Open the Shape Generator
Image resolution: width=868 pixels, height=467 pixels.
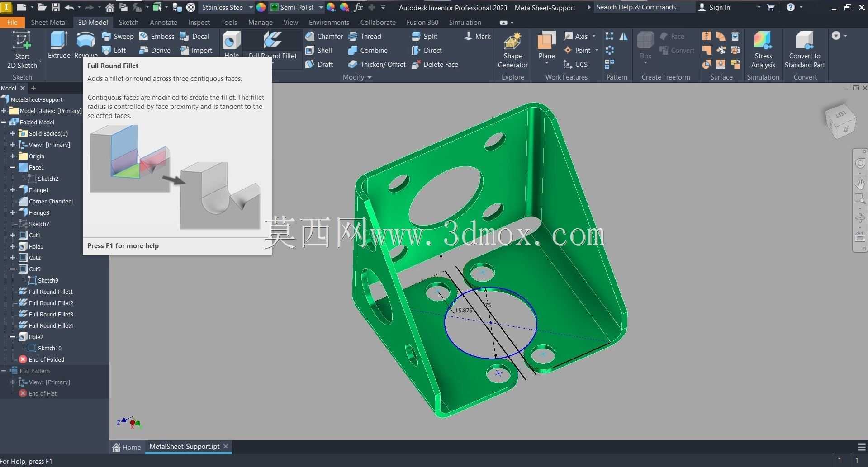[512, 50]
